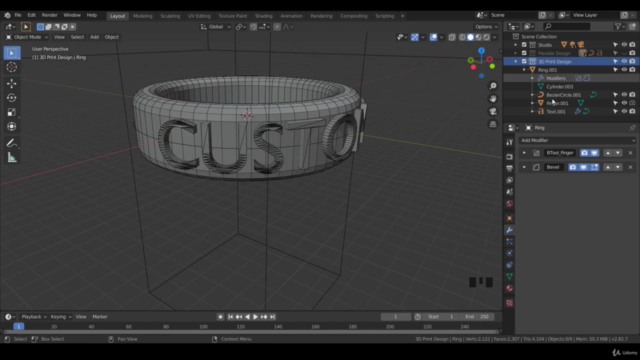Open the viewport Add menu

click(94, 37)
